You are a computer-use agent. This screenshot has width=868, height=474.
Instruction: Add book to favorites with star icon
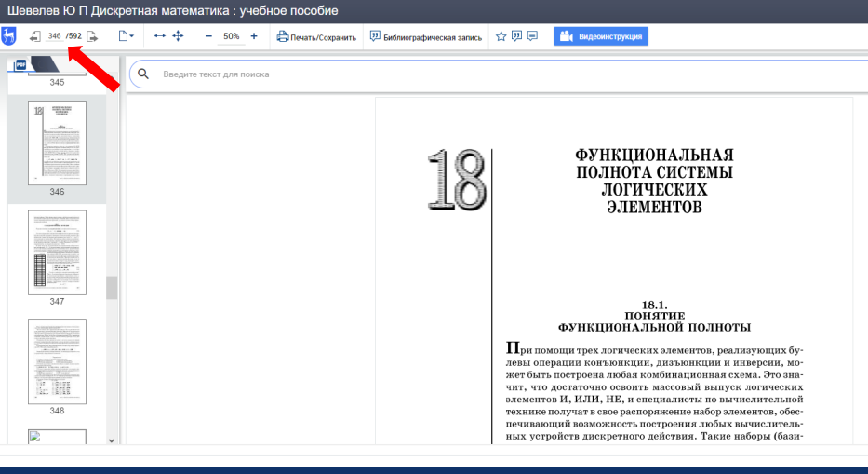pyautogui.click(x=501, y=36)
